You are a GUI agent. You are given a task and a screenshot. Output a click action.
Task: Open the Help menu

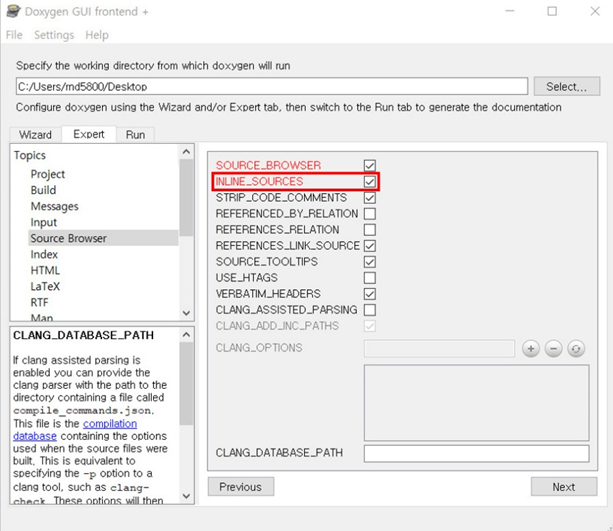(x=97, y=35)
